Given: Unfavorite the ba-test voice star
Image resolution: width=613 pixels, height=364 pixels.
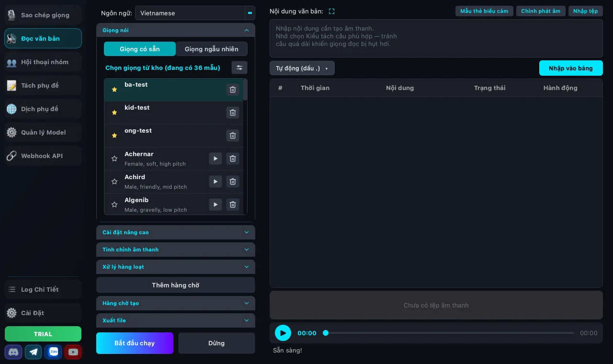Looking at the screenshot, I should [x=114, y=90].
